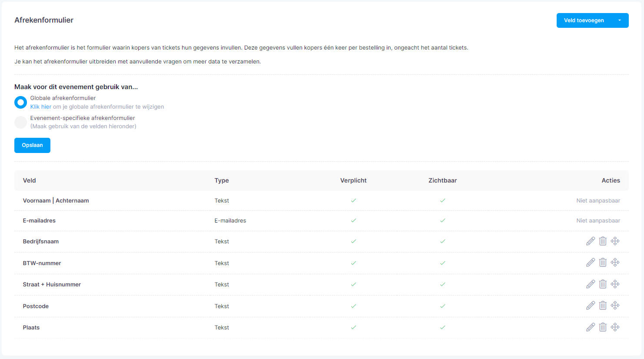Click the Plaats field name
The image size is (644, 359).
(x=31, y=327)
